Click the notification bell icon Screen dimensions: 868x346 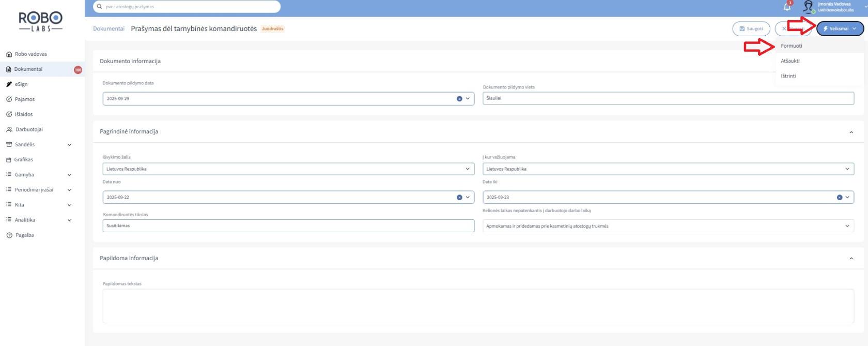point(787,7)
